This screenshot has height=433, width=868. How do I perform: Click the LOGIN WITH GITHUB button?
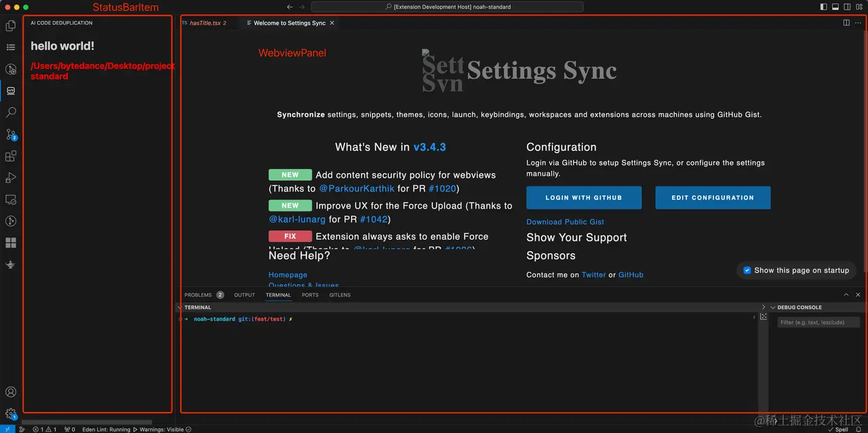[584, 197]
